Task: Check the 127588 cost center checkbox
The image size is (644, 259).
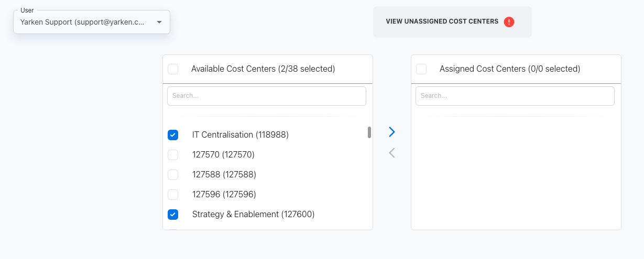Action: coord(173,175)
